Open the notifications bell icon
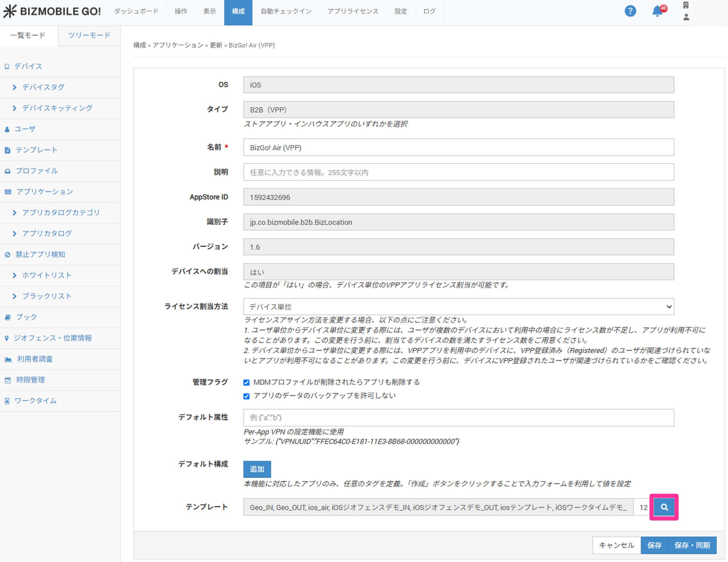The image size is (728, 562). [657, 11]
